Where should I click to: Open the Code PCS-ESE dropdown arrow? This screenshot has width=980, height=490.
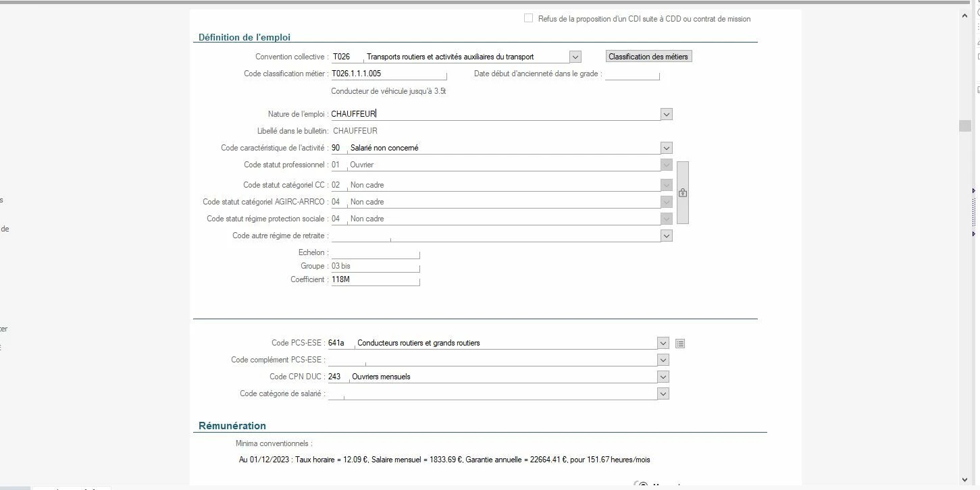(x=663, y=343)
